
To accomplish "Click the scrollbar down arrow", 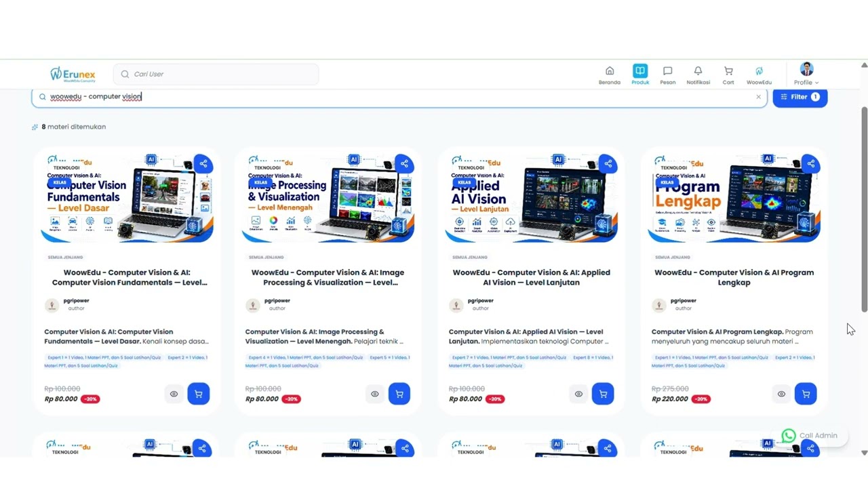I will point(864,452).
